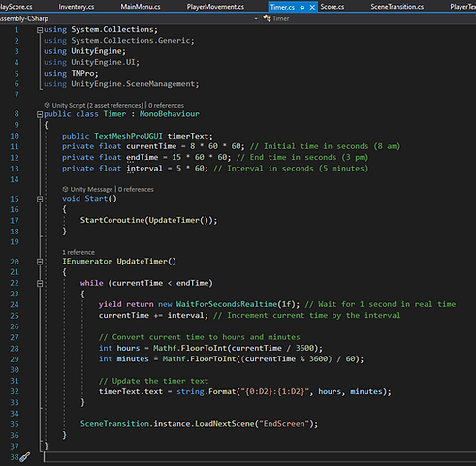This screenshot has height=466, width=476.
Task: Click the screwdriver quick actions icon at line 38
Action: point(24,457)
